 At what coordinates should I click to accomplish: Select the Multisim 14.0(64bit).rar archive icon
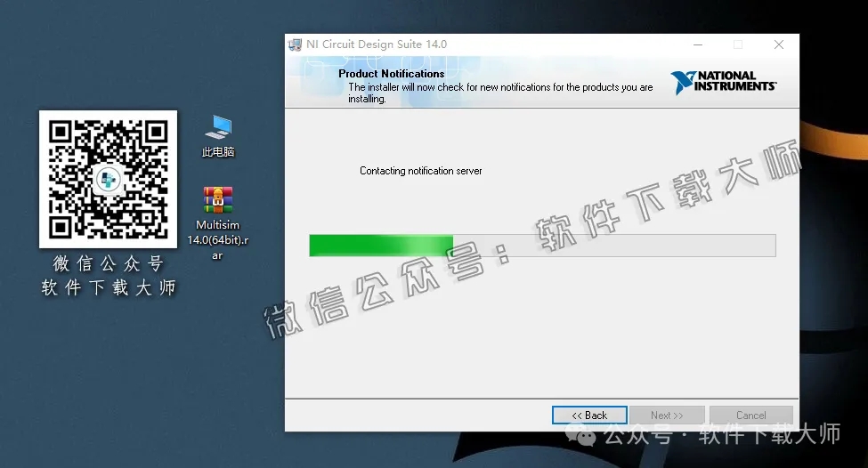click(217, 200)
